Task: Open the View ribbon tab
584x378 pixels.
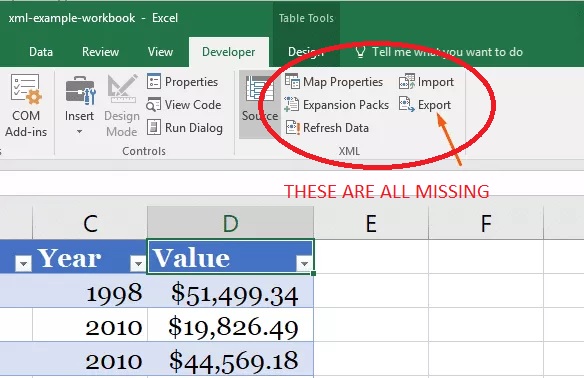Action: (160, 52)
